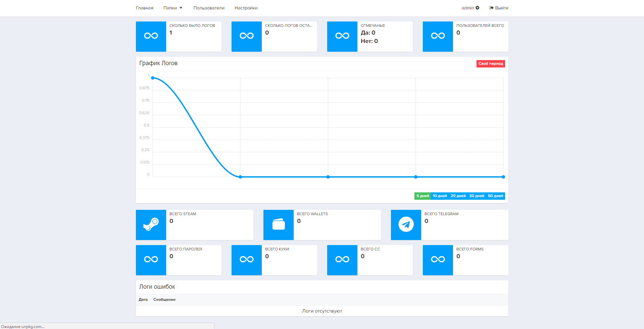Click the infinity icon beside Всего паролей
Viewport: 644px width, 329px height.
pyautogui.click(x=151, y=260)
